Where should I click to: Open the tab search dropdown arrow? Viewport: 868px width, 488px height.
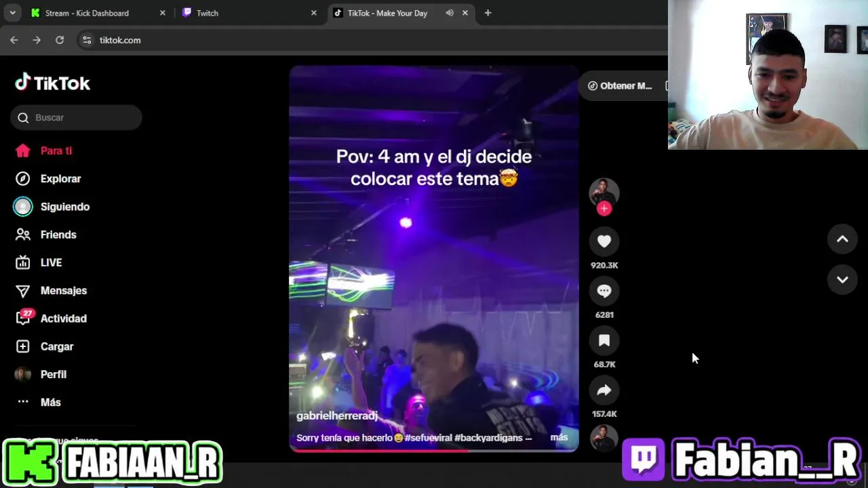(12, 13)
